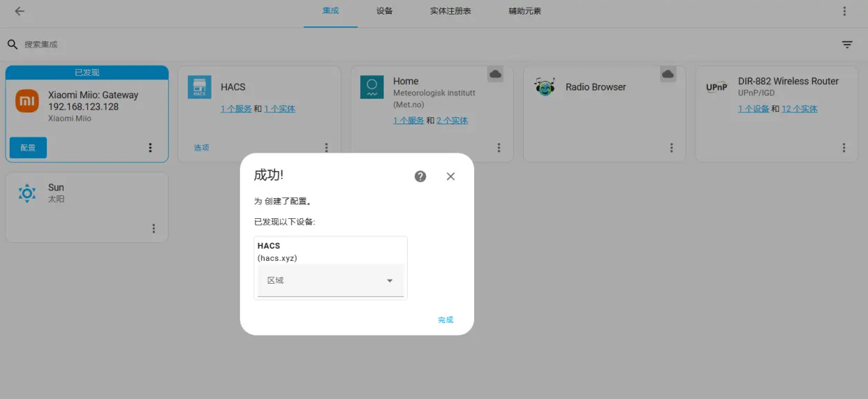Viewport: 868px width, 399px height.
Task: Expand the 区域 area dropdown
Action: click(330, 280)
